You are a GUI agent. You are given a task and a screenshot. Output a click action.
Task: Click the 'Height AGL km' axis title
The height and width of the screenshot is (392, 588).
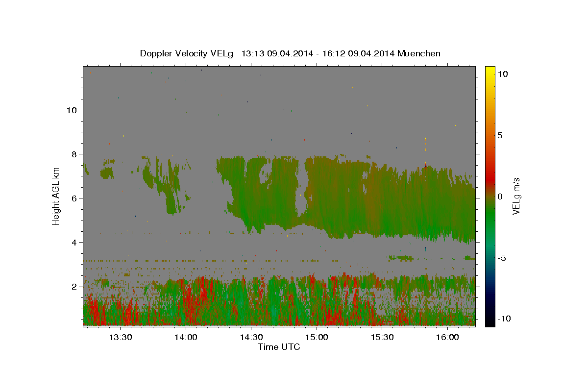(x=56, y=196)
